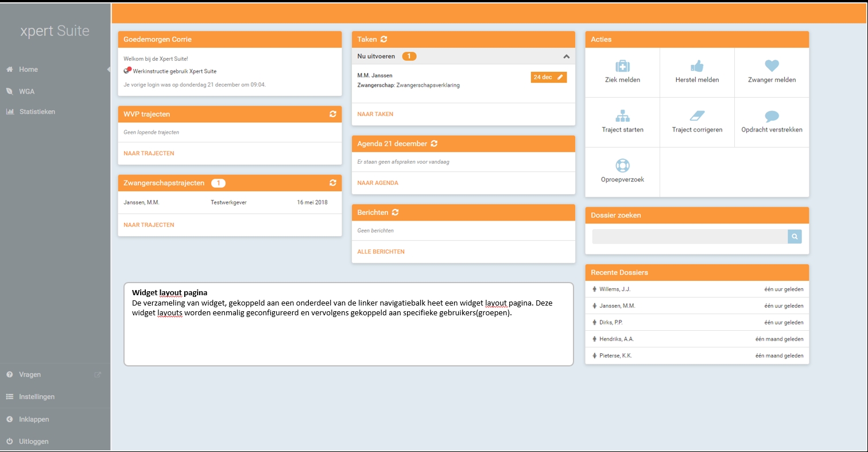Collapse sidebar with Inklappen
The image size is (868, 452).
pyautogui.click(x=33, y=419)
